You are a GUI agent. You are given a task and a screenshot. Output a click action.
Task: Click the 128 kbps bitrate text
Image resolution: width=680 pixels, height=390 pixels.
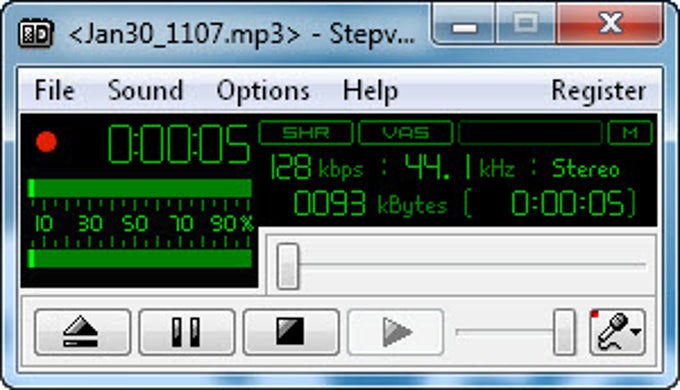pyautogui.click(x=316, y=167)
